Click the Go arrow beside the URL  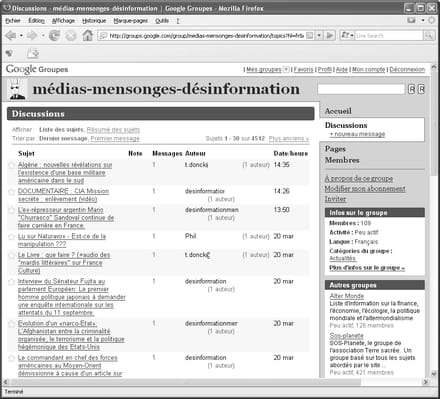(330, 35)
